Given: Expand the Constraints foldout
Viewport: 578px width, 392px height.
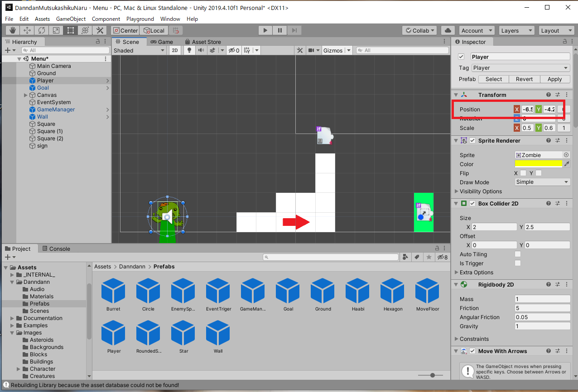Looking at the screenshot, I should click(x=457, y=339).
